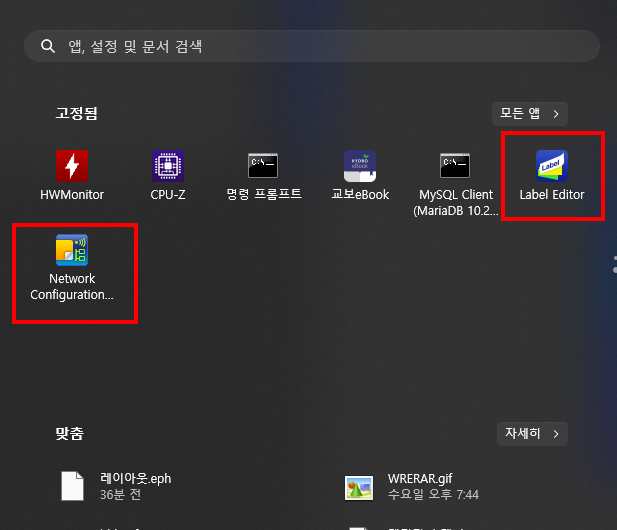Open the 교보eBook app
The image size is (617, 530).
click(x=360, y=176)
